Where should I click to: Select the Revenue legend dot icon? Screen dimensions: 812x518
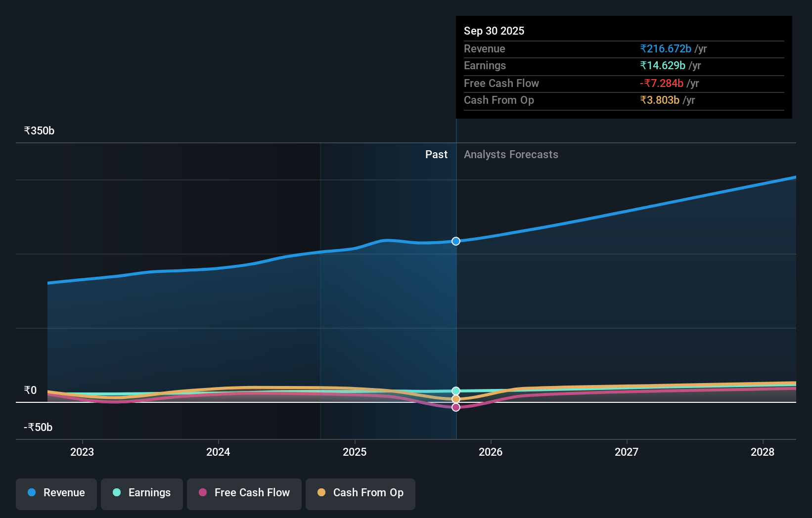[x=33, y=492]
